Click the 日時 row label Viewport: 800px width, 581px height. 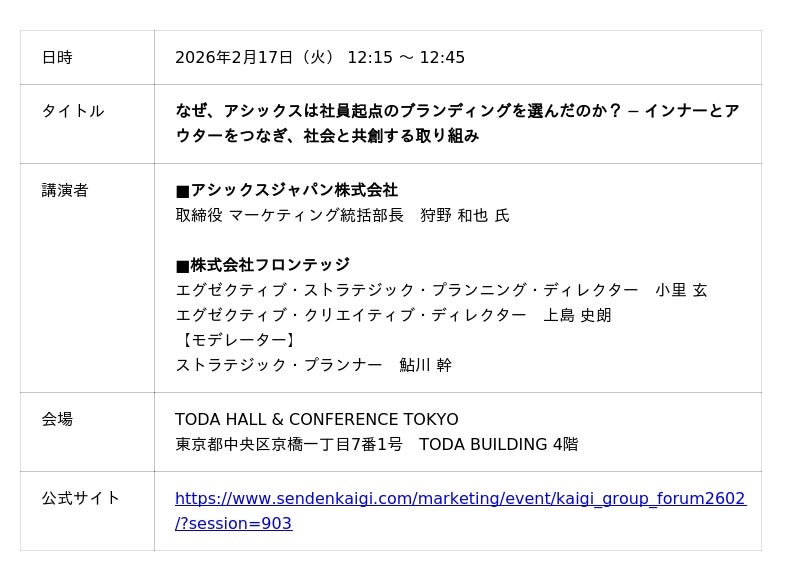[57, 58]
